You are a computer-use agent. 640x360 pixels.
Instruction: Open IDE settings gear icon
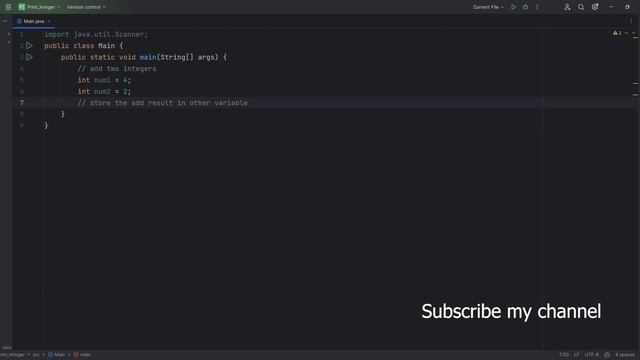595,7
